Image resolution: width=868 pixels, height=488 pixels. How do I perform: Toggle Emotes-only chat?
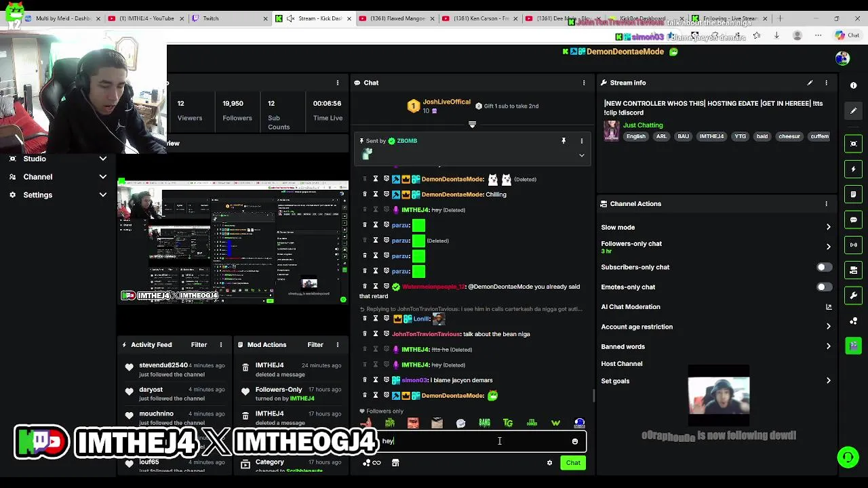tap(824, 287)
